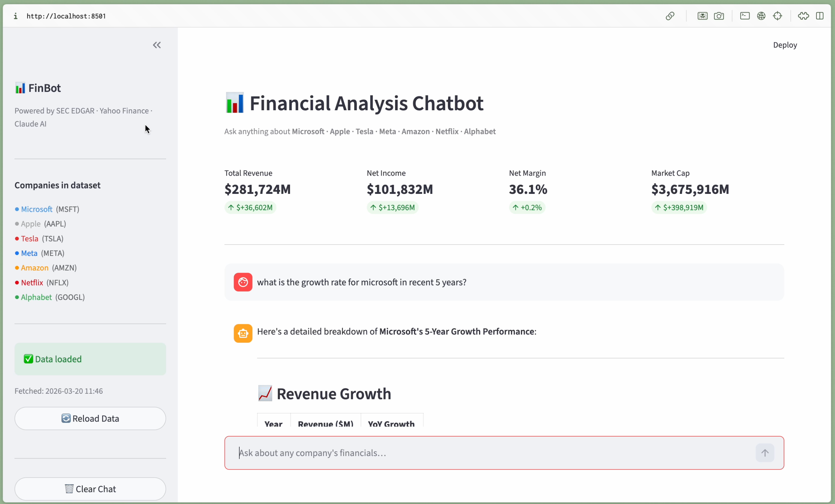Click the Revenue Growth heading

point(334,393)
